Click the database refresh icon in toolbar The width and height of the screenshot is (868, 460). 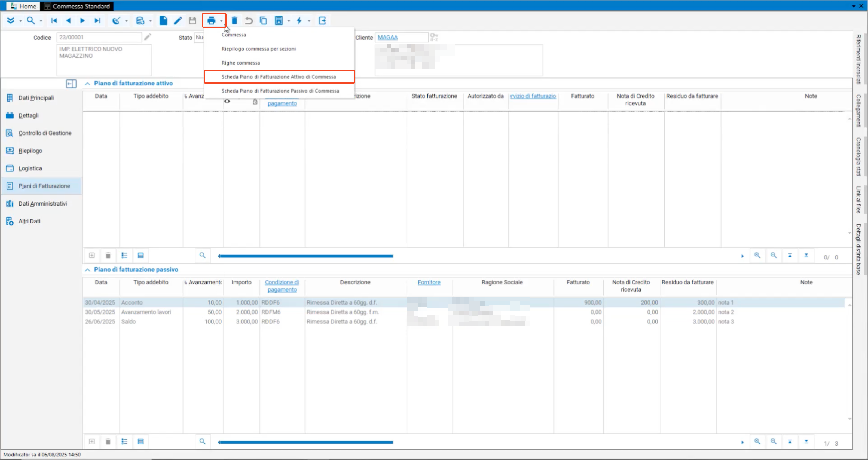tap(140, 20)
